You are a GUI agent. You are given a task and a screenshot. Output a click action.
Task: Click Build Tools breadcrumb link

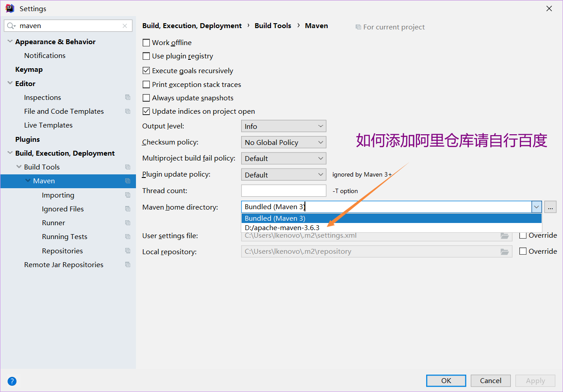[x=273, y=26]
